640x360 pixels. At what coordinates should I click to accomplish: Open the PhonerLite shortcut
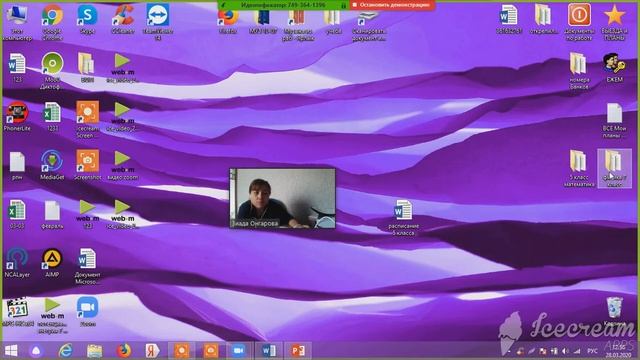(x=17, y=117)
